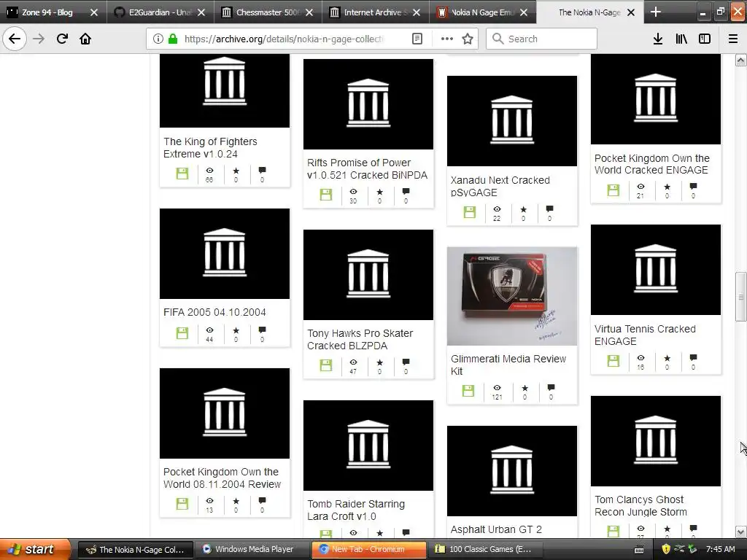
Task: Close the Chessmaster 5000 tab
Action: pyautogui.click(x=309, y=12)
